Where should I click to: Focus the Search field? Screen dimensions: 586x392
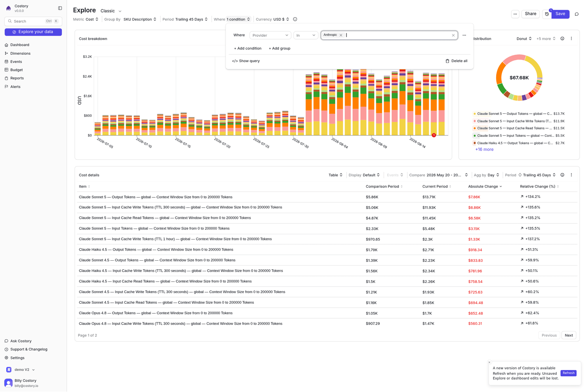[33, 21]
